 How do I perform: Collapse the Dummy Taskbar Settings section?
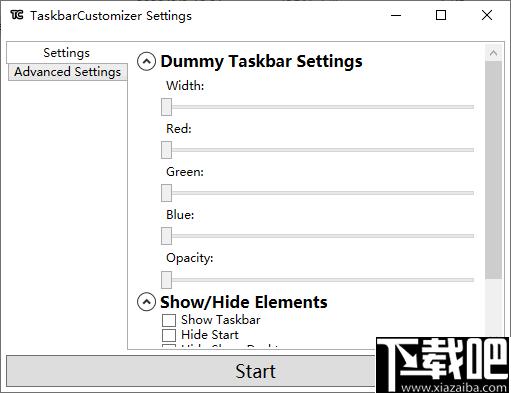point(146,62)
